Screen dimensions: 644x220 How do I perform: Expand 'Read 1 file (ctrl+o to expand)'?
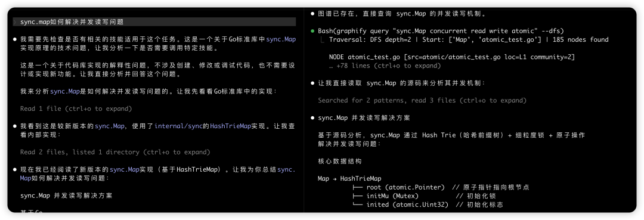76,109
